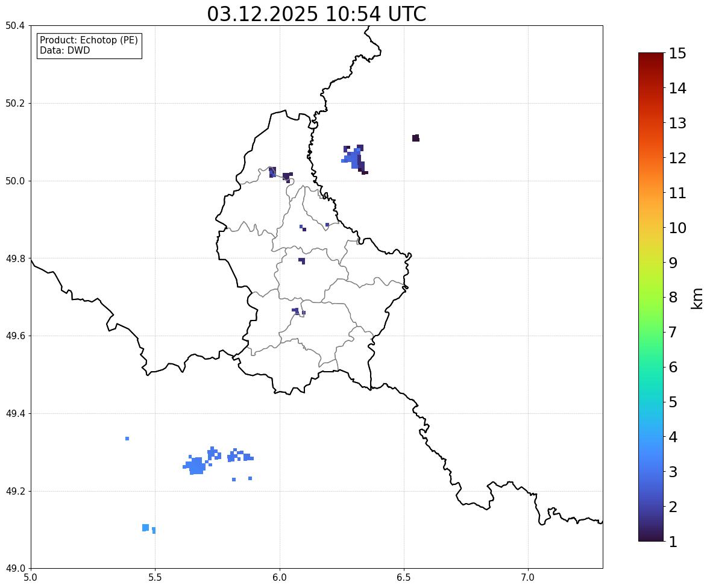Click the dark purple bottom of the colorbar
The height and width of the screenshot is (588, 710).
(651, 534)
